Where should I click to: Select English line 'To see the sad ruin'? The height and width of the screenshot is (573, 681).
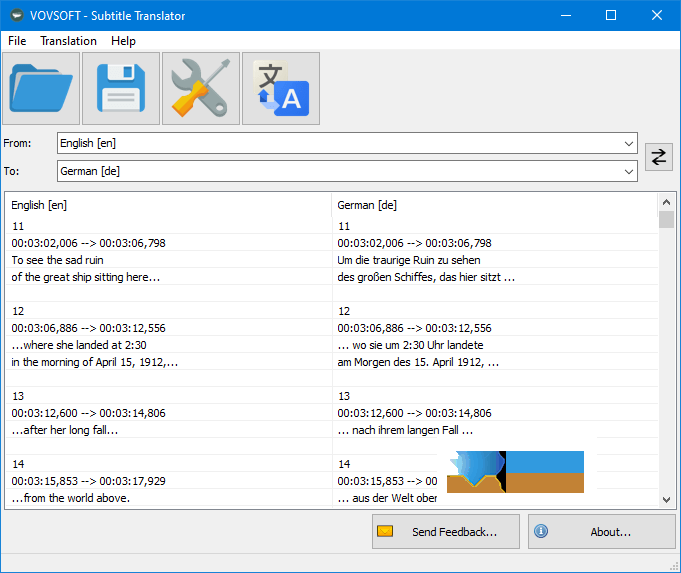[57, 260]
